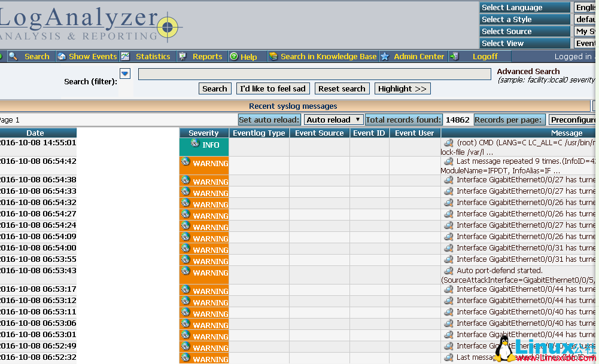Open the Auto reload dropdown
Image resolution: width=599 pixels, height=364 pixels.
point(333,120)
